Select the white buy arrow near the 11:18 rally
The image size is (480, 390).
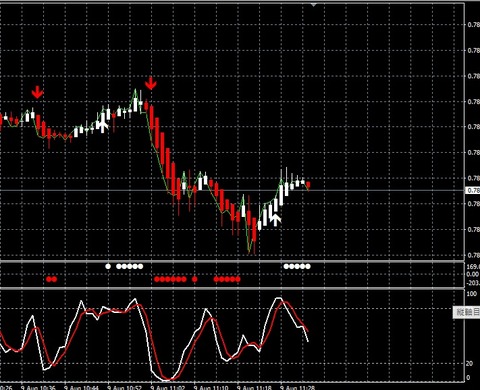click(275, 220)
